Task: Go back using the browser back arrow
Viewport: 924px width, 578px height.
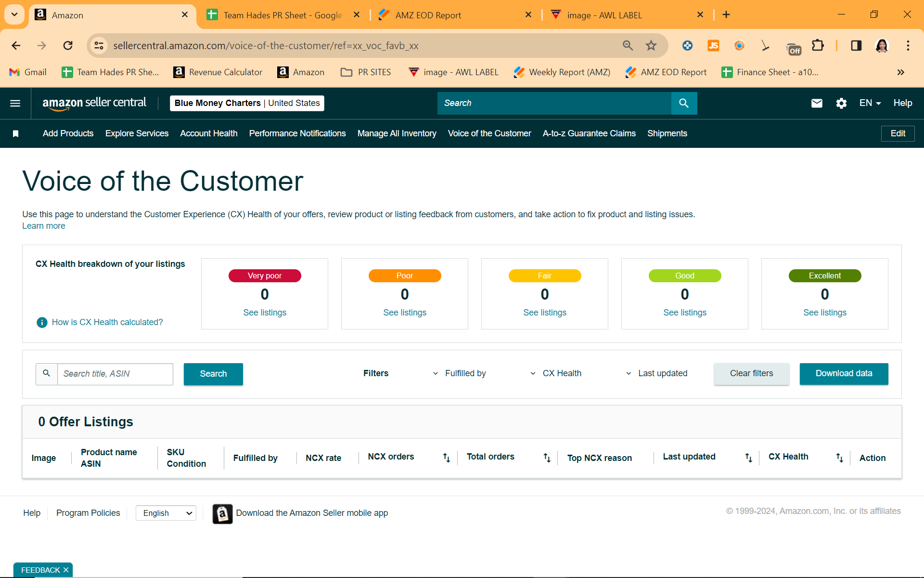Action: click(16, 46)
